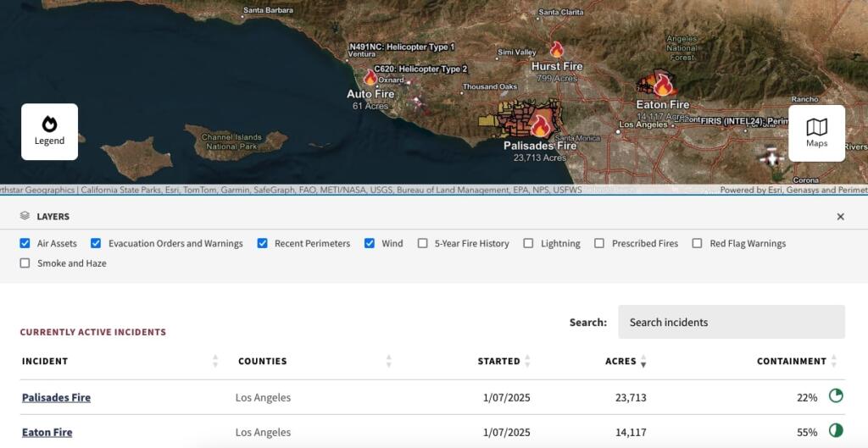Click the Eaton Fire flame marker
The width and height of the screenshot is (868, 448).
pos(662,86)
